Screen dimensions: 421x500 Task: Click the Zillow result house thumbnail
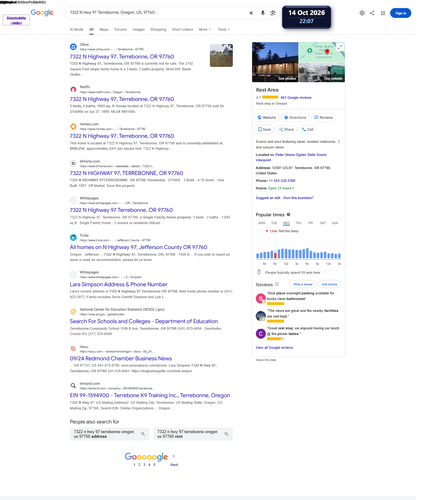(x=221, y=55)
